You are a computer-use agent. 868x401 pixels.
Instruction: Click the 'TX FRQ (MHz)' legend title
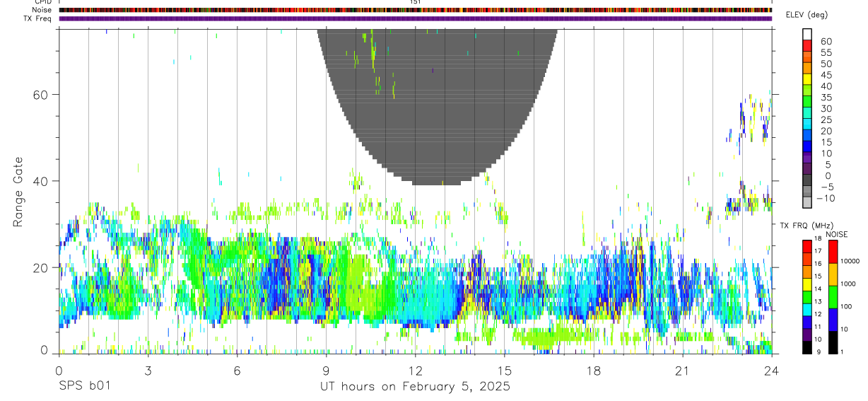click(x=806, y=226)
